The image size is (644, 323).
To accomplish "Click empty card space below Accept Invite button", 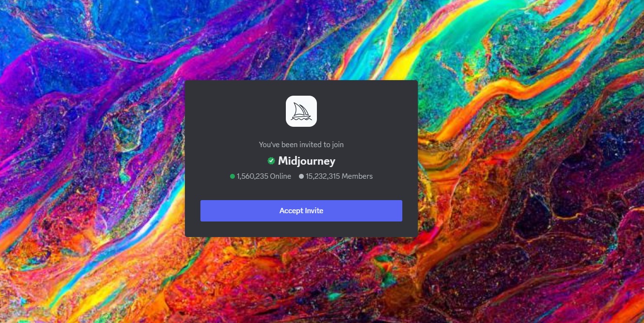I will point(301,229).
